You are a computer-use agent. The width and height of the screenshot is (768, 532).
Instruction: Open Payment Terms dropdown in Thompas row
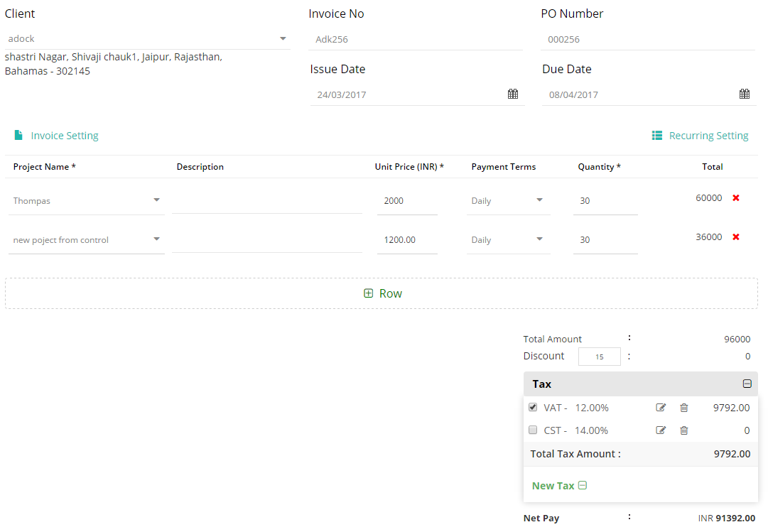509,201
